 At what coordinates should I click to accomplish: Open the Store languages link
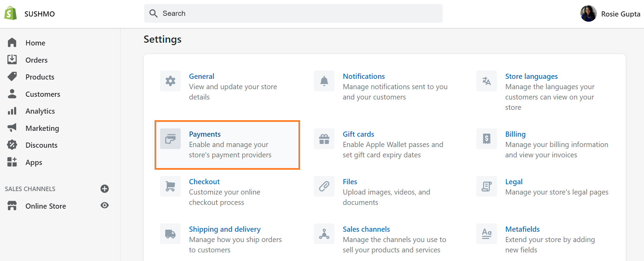(x=531, y=76)
